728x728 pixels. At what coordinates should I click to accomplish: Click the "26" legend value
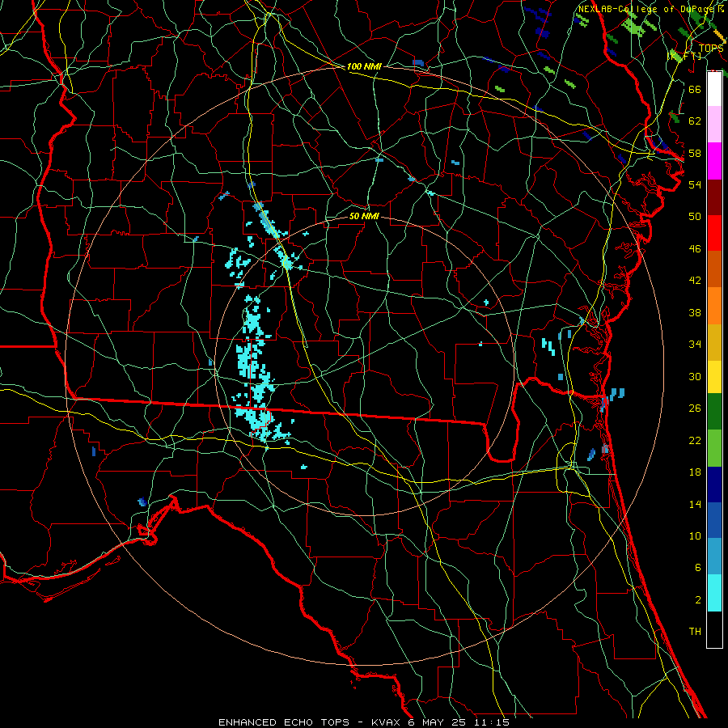tap(695, 408)
